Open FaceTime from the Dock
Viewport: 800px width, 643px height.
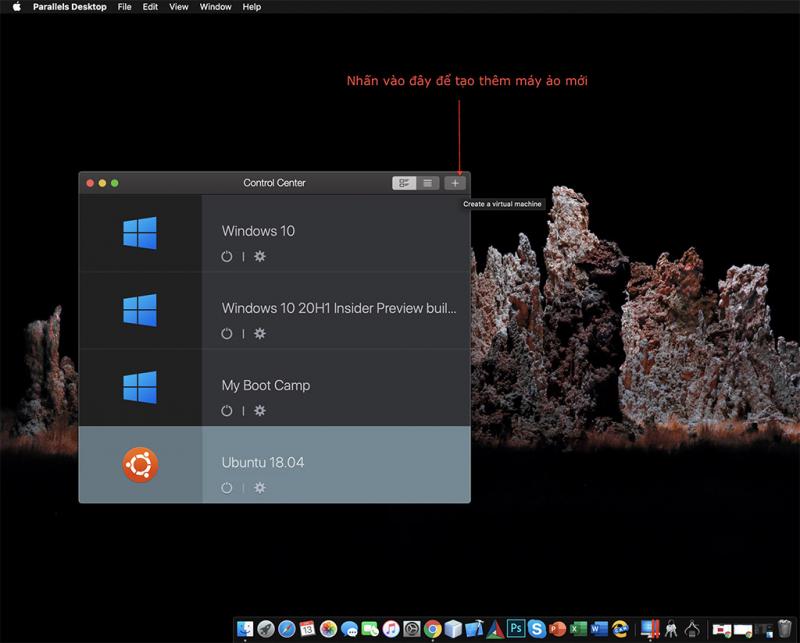click(370, 629)
